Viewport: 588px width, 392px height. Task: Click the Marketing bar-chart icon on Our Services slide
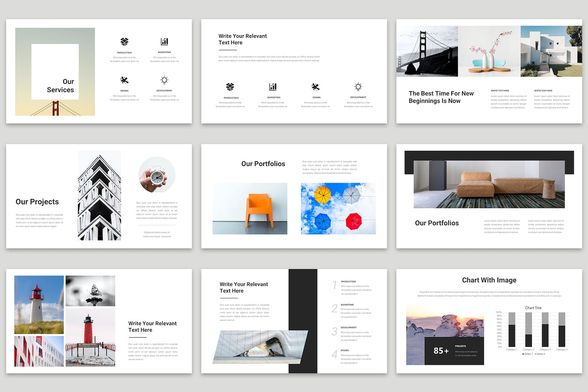coord(164,42)
